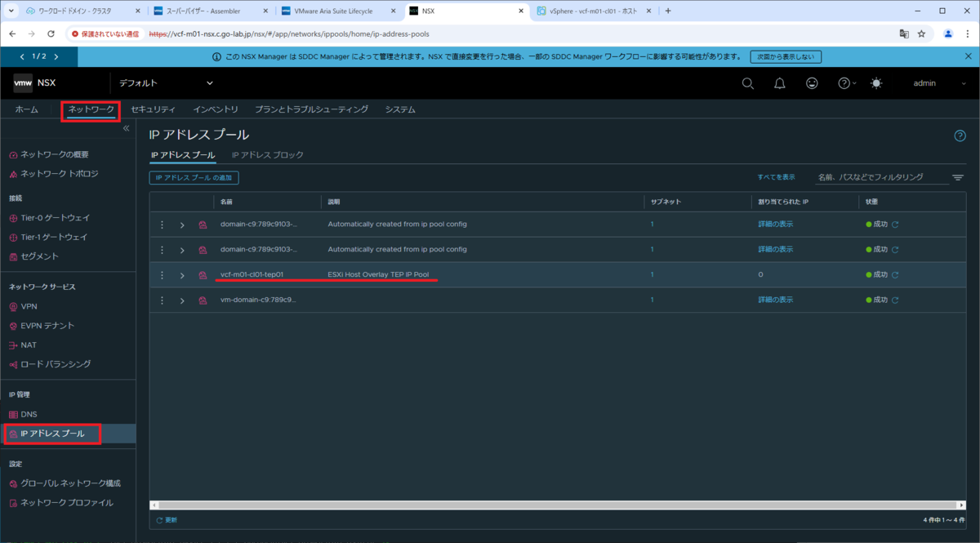Image resolution: width=980 pixels, height=543 pixels.
Task: Open ロード バランシング in sidebar
Action: coord(56,364)
